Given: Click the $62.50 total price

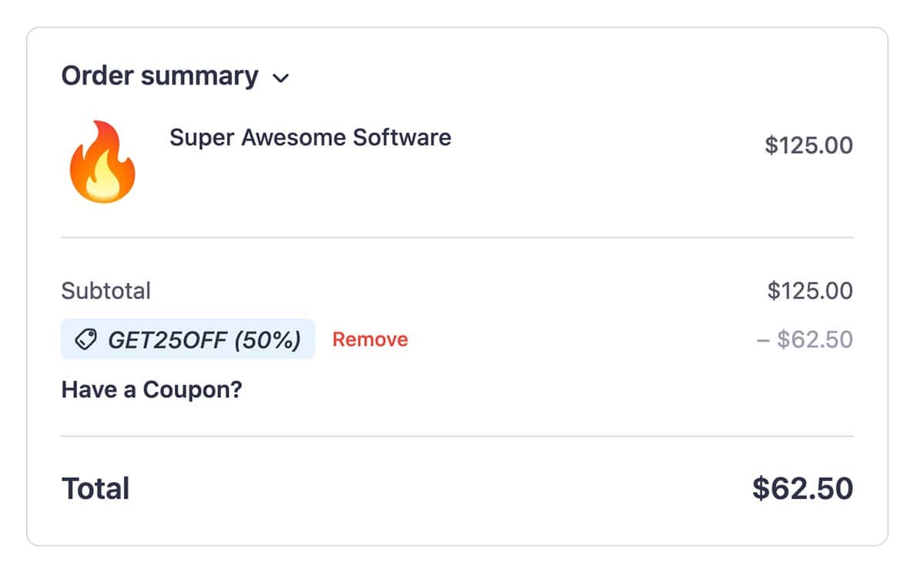Looking at the screenshot, I should coord(803,488).
